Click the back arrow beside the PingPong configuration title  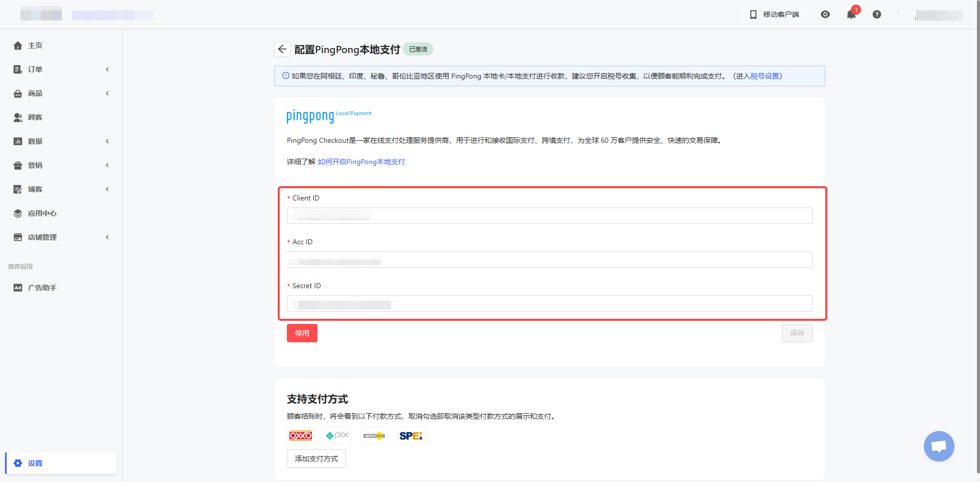(x=282, y=49)
